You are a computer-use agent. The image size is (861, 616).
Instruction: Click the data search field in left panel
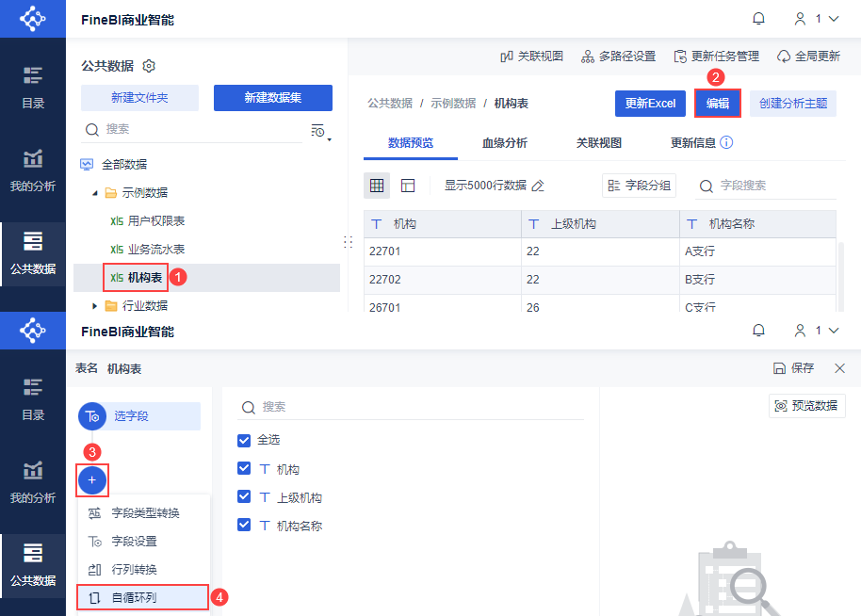[x=192, y=130]
